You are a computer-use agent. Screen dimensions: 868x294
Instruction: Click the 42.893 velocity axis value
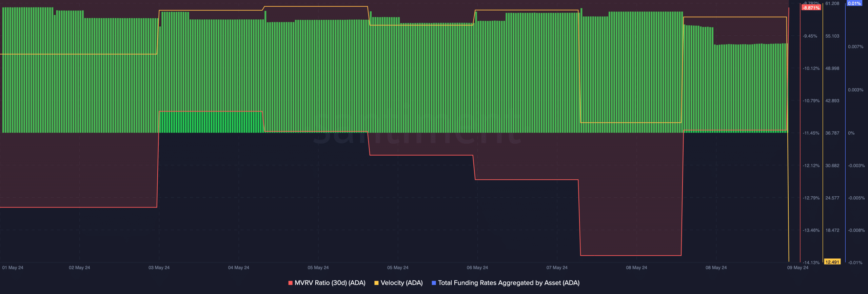point(832,101)
